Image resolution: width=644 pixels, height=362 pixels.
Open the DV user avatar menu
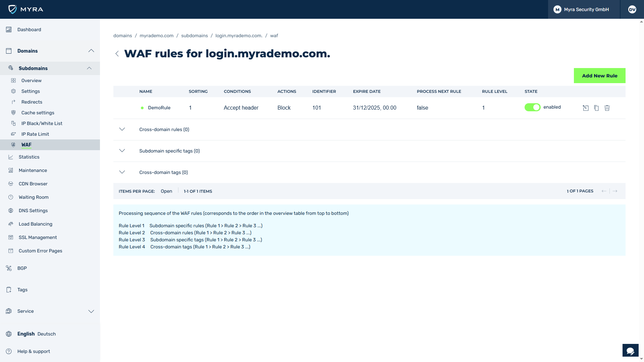click(632, 9)
